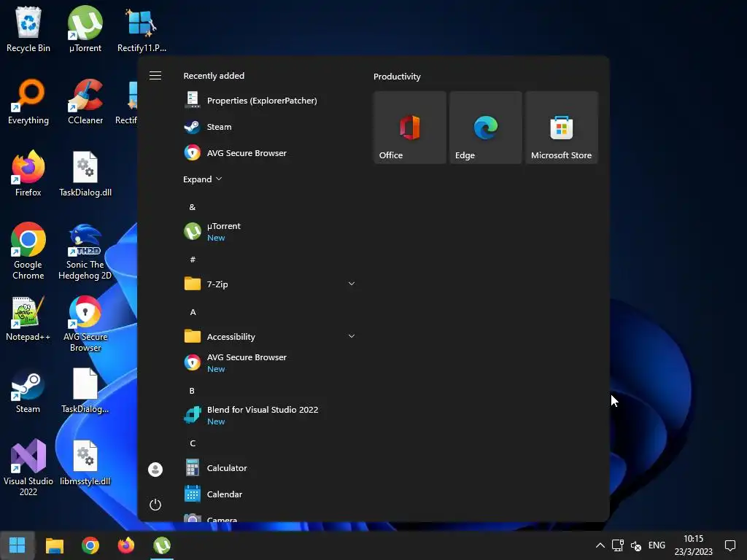747x560 pixels.
Task: Open AVG Secure Browser desktop shortcut
Action: (x=85, y=324)
